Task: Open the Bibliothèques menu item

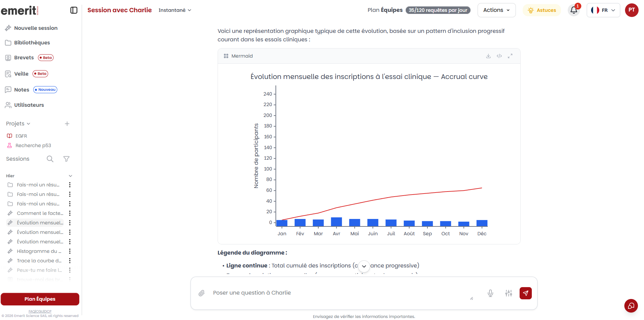Action: pos(32,43)
